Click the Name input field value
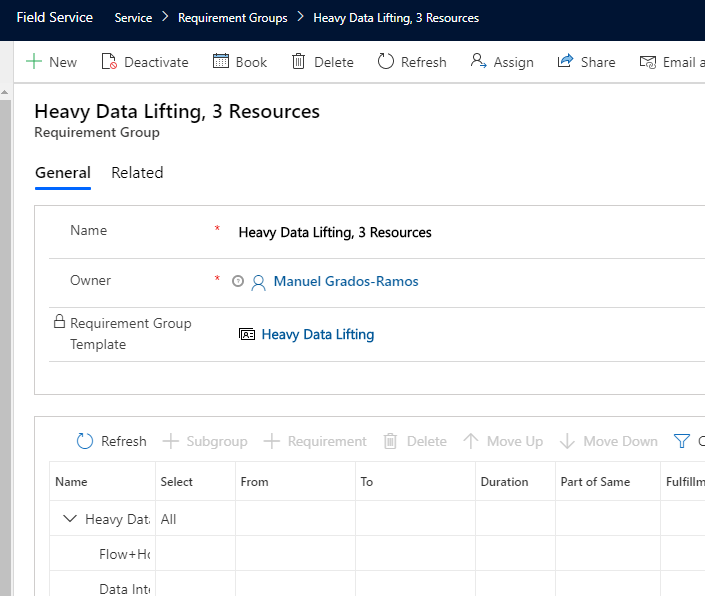Viewport: 705px width, 596px height. (335, 232)
